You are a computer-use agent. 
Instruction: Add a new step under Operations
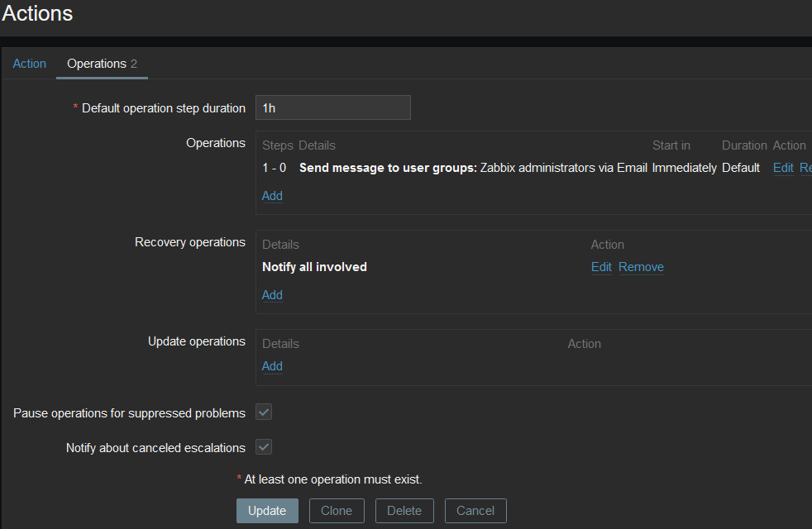(x=272, y=196)
